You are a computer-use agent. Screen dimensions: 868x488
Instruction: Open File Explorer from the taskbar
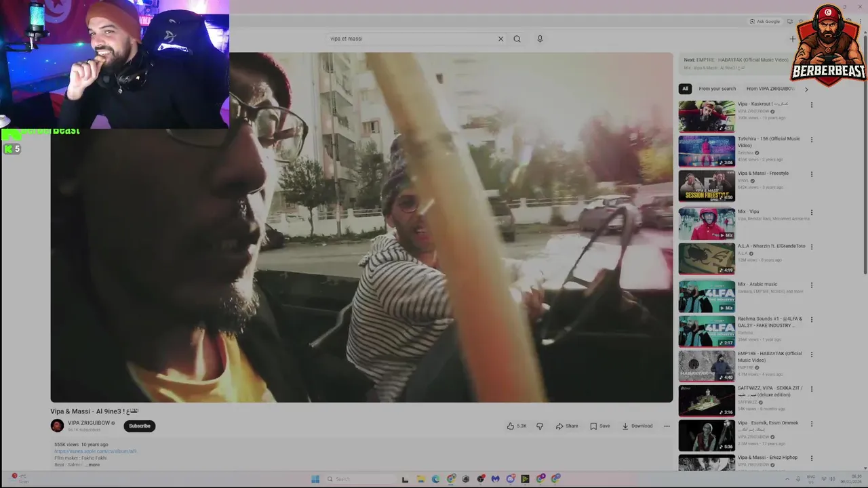coord(420,479)
